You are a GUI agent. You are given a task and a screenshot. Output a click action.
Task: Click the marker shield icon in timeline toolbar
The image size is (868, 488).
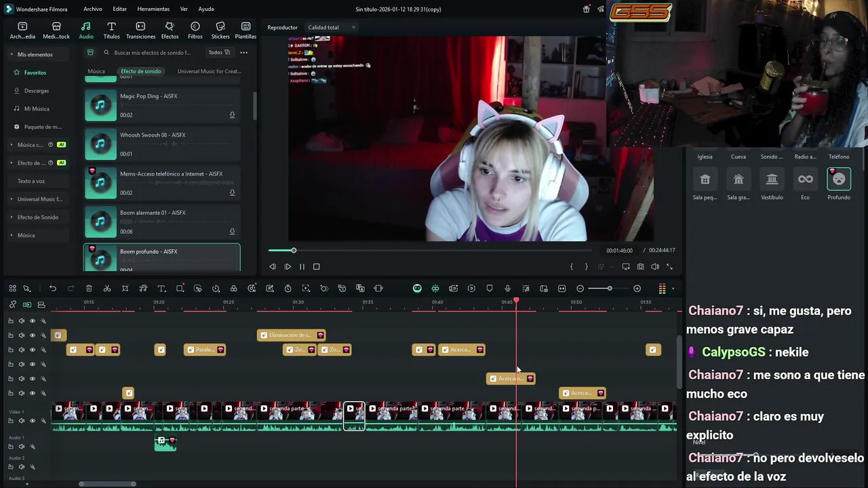[490, 289]
